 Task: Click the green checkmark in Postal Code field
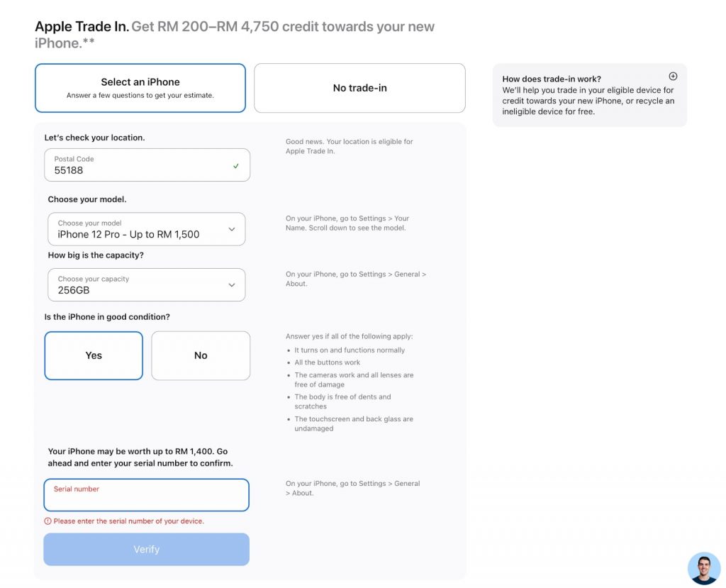pos(235,166)
